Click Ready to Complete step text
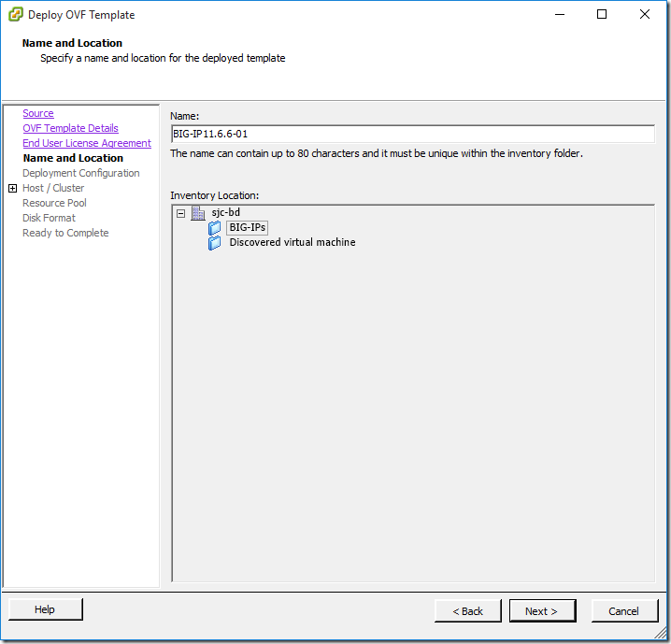671x644 pixels. click(x=65, y=234)
